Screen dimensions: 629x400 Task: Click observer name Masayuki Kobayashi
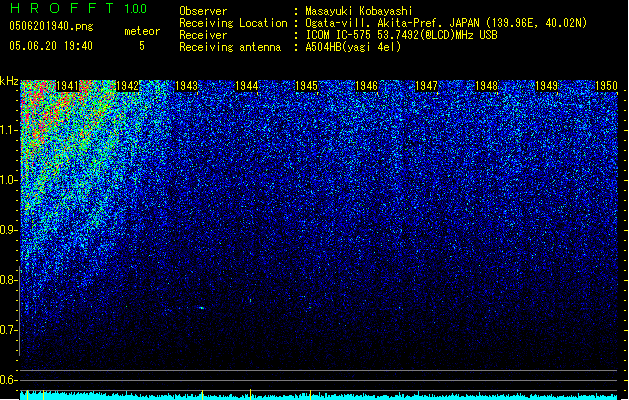click(359, 11)
